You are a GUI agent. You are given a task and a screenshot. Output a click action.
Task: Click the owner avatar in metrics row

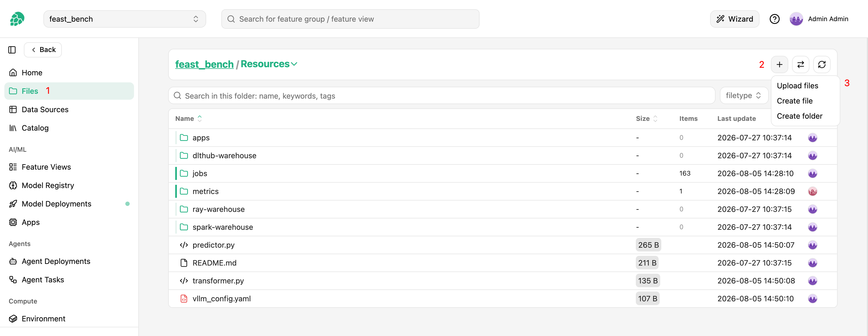click(x=812, y=192)
